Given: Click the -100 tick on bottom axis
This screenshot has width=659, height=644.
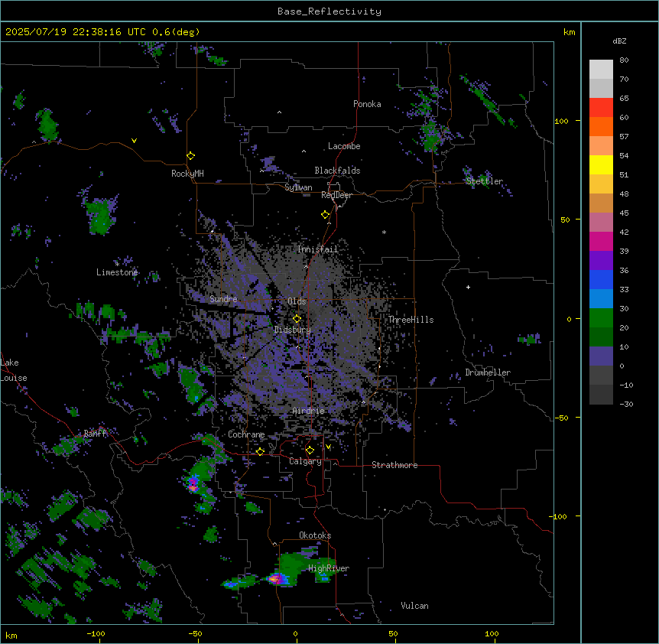Looking at the screenshot, I should click(x=96, y=633).
